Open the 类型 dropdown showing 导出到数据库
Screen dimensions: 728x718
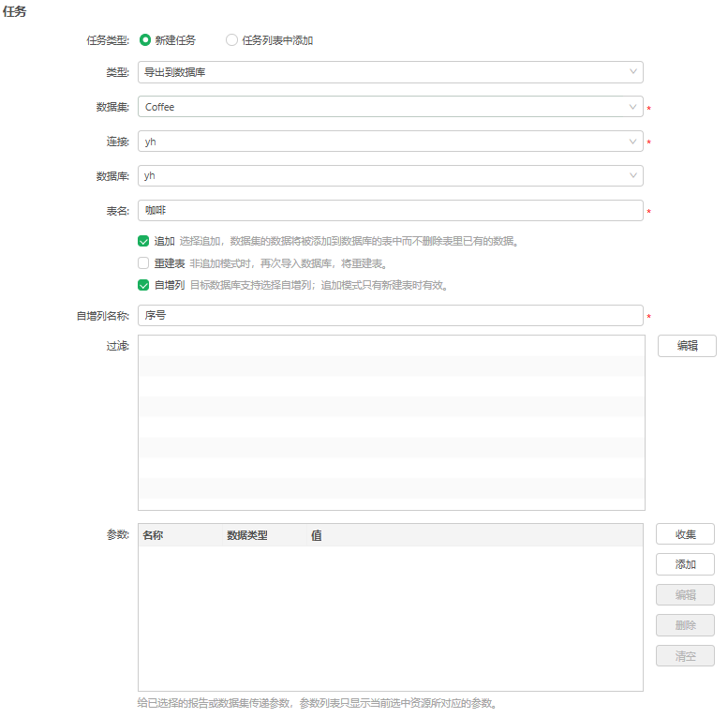click(x=391, y=72)
